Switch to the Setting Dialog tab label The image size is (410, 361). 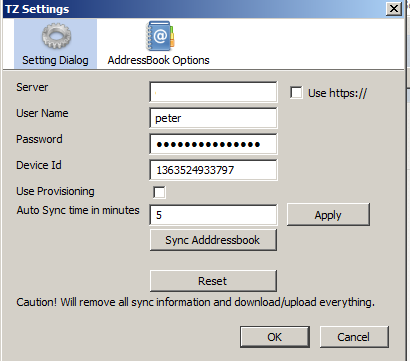[x=55, y=60]
